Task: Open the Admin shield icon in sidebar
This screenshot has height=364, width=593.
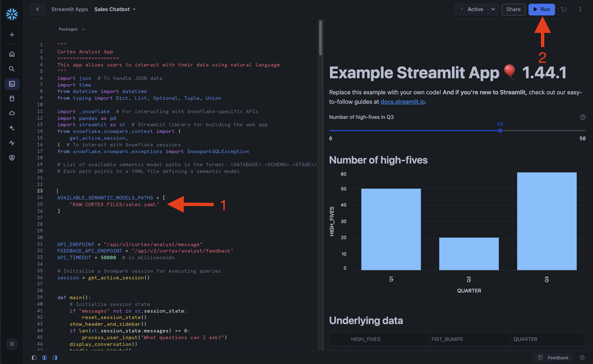Action: [x=12, y=157]
